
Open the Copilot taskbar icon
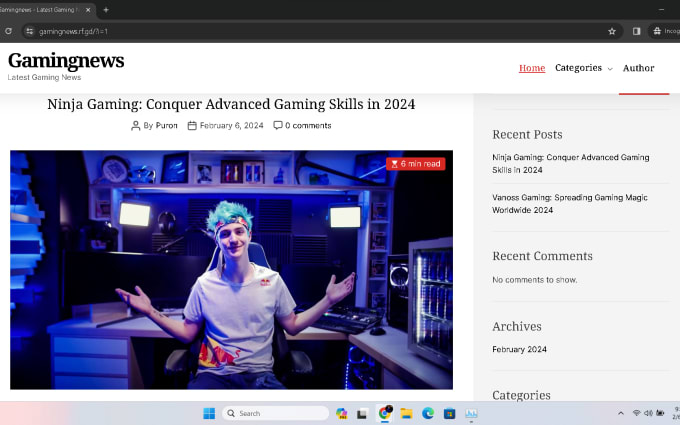(x=342, y=413)
